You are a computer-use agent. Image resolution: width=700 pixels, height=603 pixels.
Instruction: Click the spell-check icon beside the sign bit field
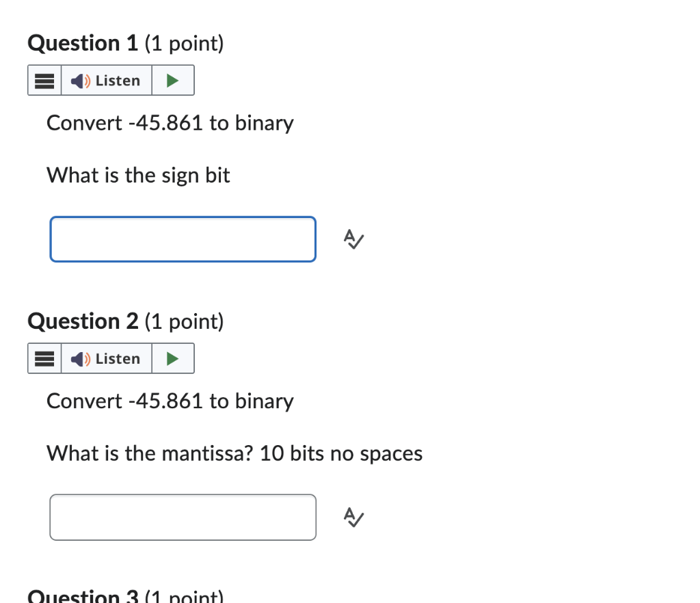(353, 239)
